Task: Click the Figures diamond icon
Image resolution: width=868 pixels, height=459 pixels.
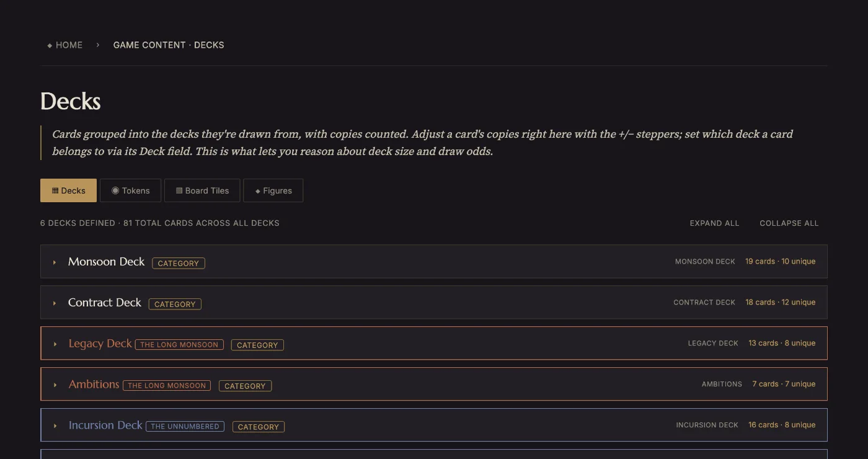Action: tap(258, 191)
